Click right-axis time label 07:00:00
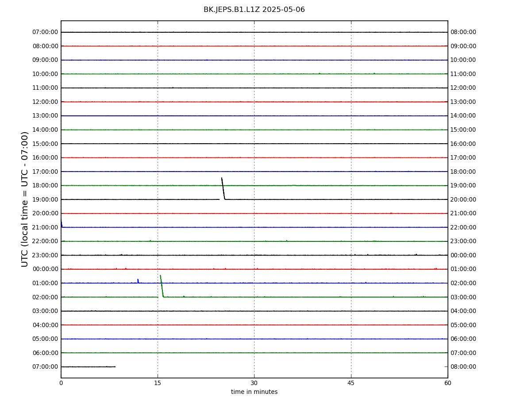Image resolution: width=509 pixels, height=420 pixels. (x=463, y=353)
